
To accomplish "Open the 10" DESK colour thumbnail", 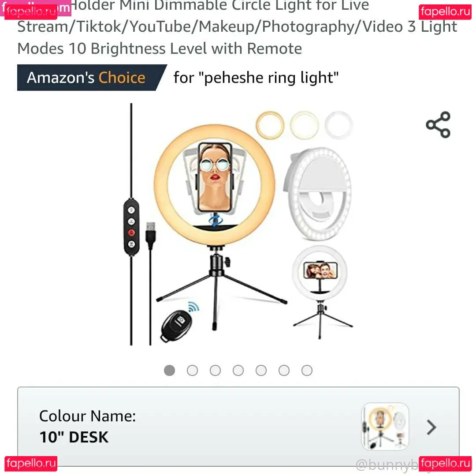I will pos(385,427).
